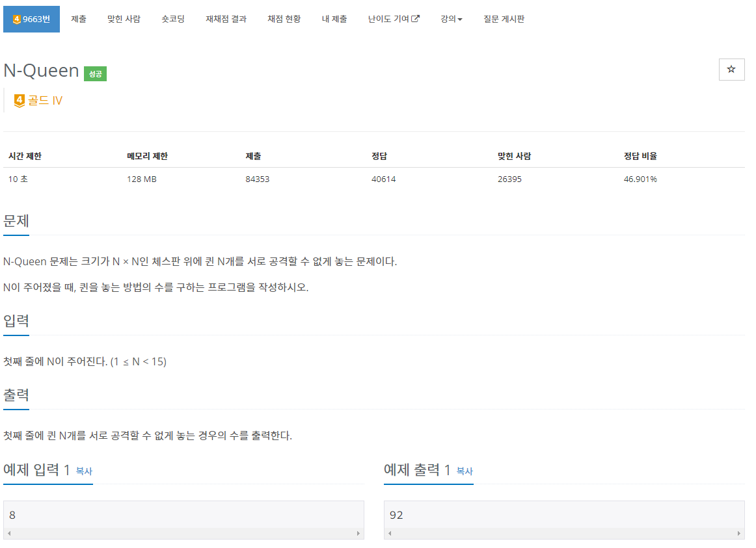Toggle the bookmark star for this problem

pos(731,69)
